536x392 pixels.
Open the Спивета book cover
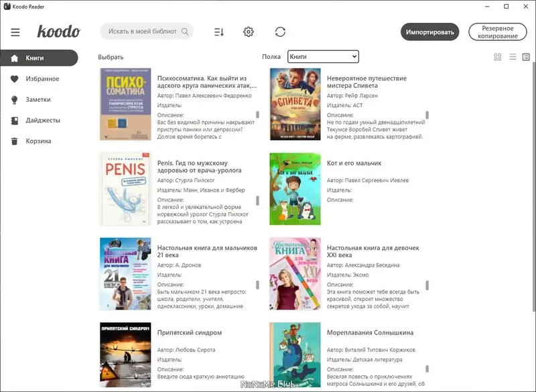click(295, 105)
